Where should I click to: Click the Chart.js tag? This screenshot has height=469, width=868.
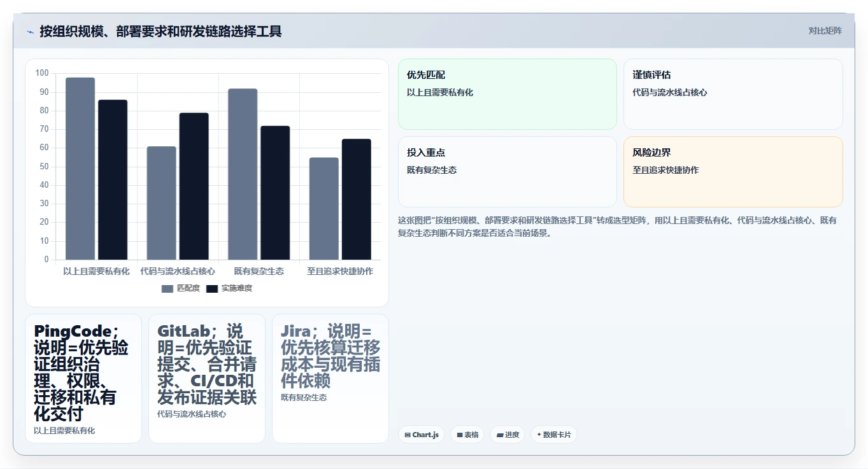point(422,435)
